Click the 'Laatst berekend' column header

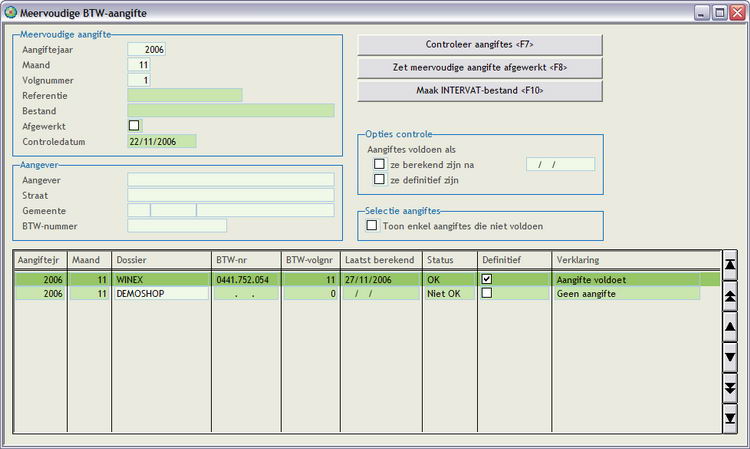click(381, 260)
